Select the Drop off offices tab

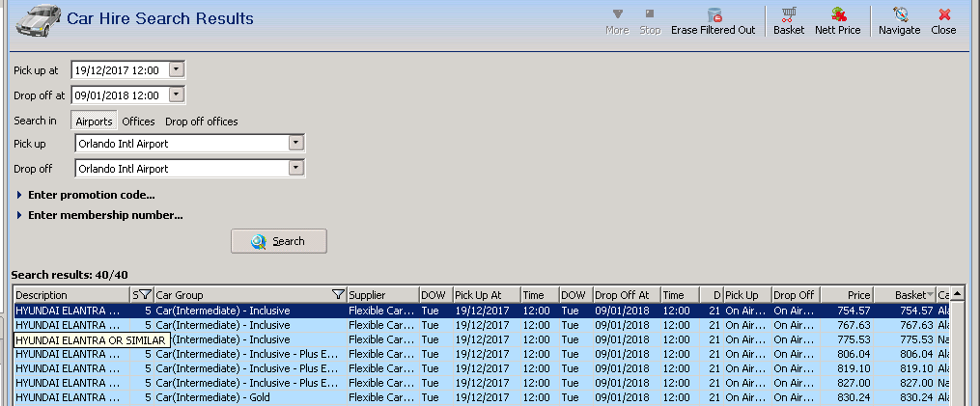[x=201, y=122]
